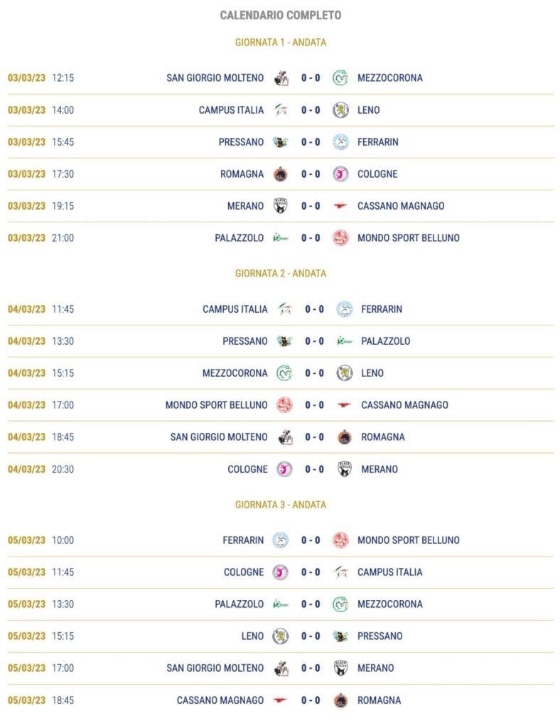Image resolution: width=560 pixels, height=728 pixels.
Task: Click Mezzocorona team name in Mezzocorona–Leno match
Action: point(235,373)
